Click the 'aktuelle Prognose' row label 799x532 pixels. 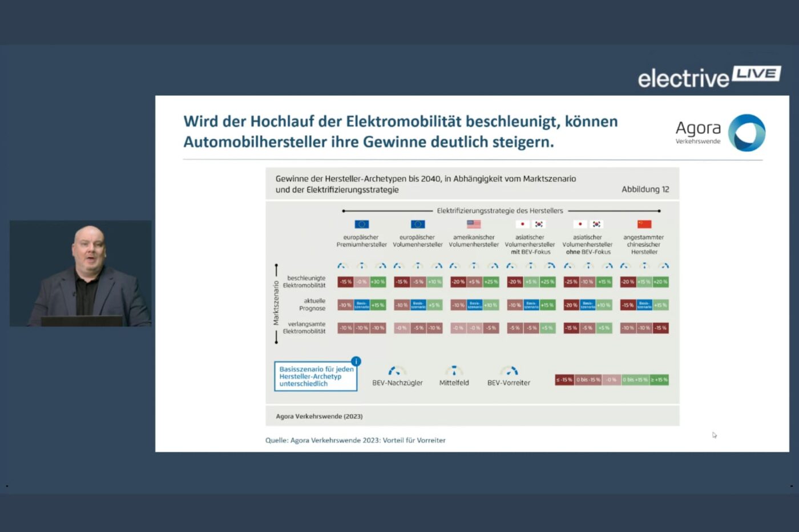(x=312, y=304)
